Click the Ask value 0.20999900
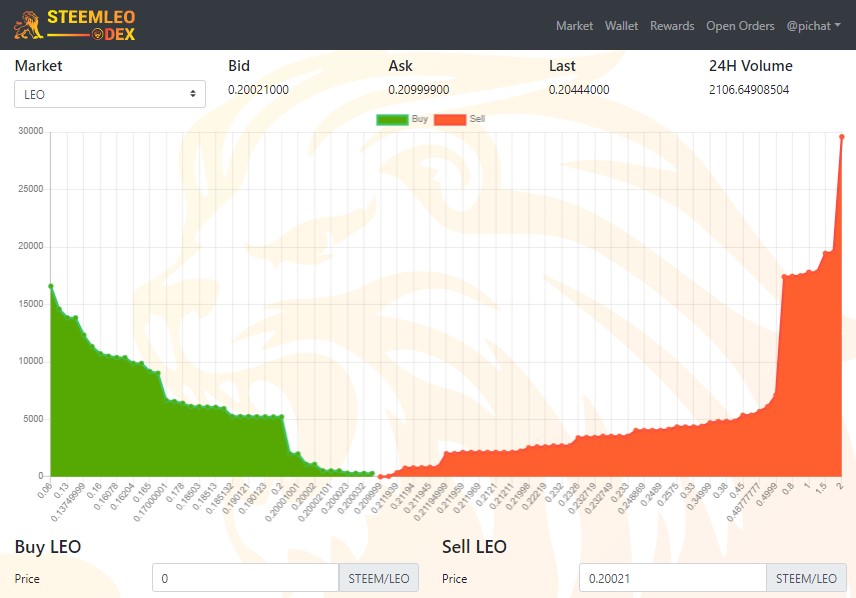 (x=419, y=90)
